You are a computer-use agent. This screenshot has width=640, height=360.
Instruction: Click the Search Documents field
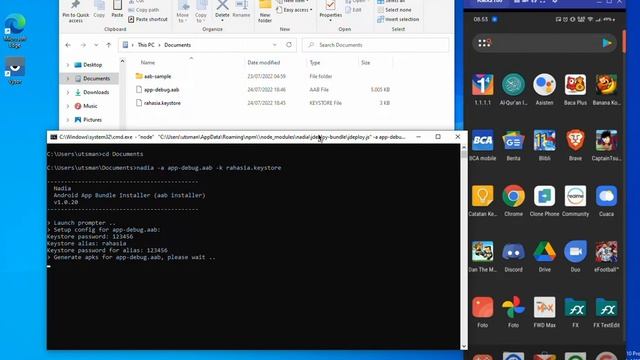(376, 45)
